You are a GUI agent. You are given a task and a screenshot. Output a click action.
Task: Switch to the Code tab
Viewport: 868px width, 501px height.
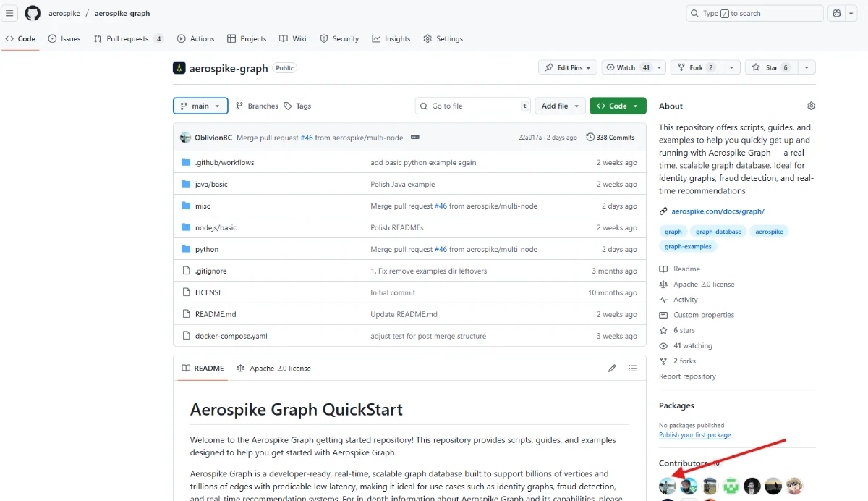pos(20,38)
